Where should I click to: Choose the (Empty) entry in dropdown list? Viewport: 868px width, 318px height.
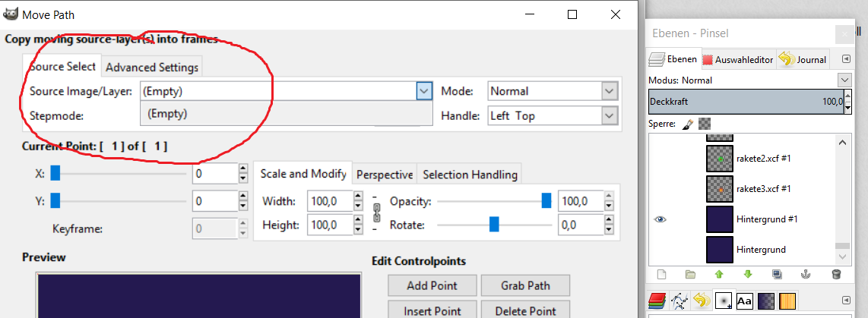pyautogui.click(x=287, y=114)
